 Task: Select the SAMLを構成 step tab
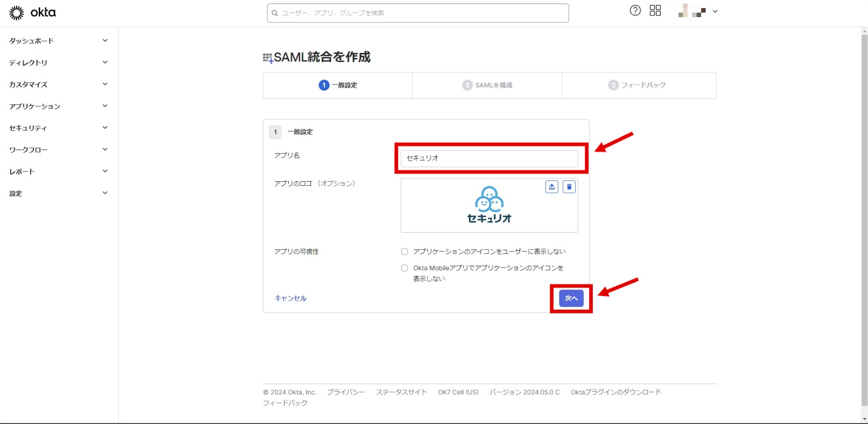tap(487, 85)
